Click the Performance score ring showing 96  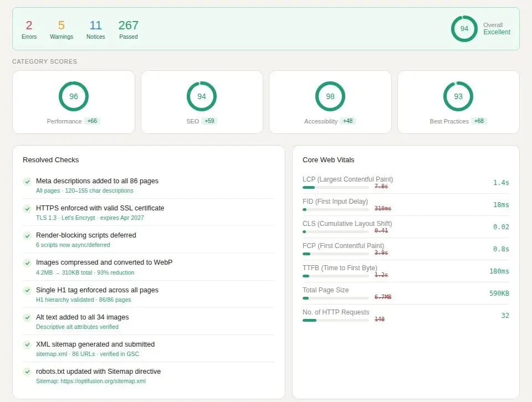[x=74, y=96]
